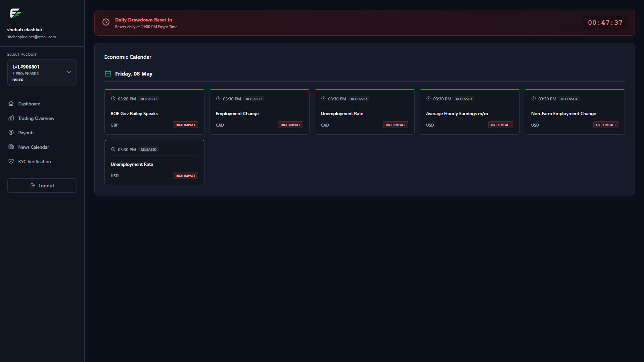This screenshot has width=644, height=362.
Task: Click the green calendar icon by Friday, 08 May
Action: coord(108,74)
